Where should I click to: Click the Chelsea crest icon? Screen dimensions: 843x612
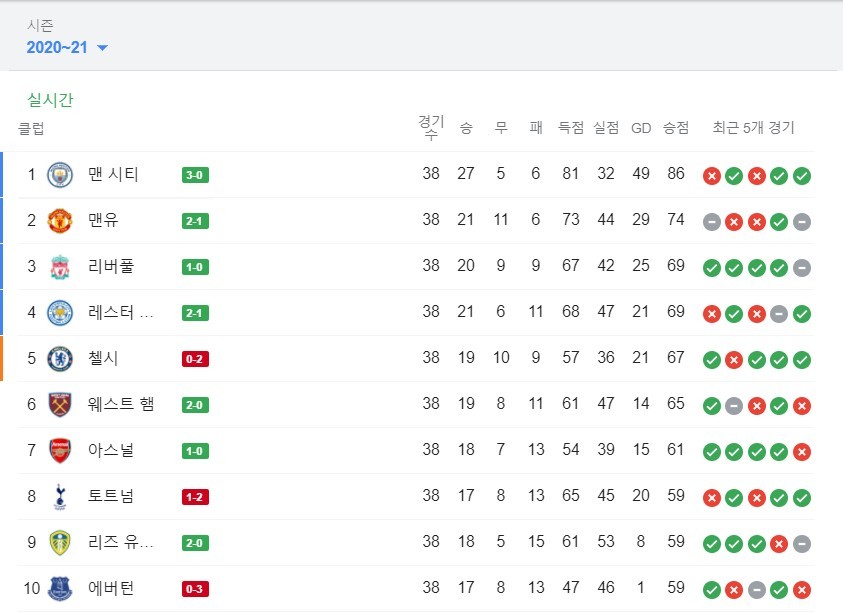click(x=60, y=359)
